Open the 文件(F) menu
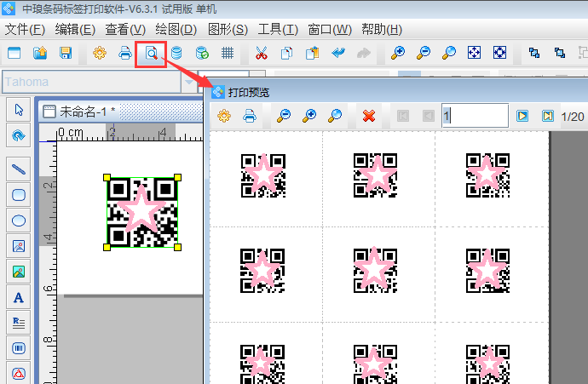The width and height of the screenshot is (588, 384). [x=25, y=29]
